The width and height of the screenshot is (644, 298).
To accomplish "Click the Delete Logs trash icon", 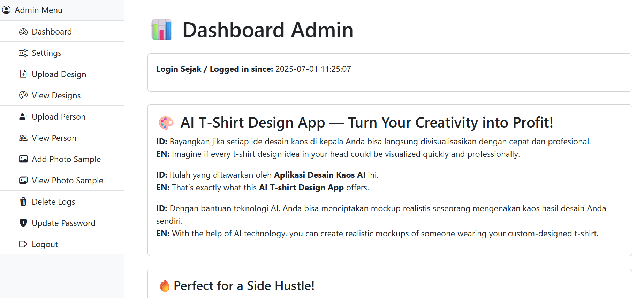I will pos(23,202).
